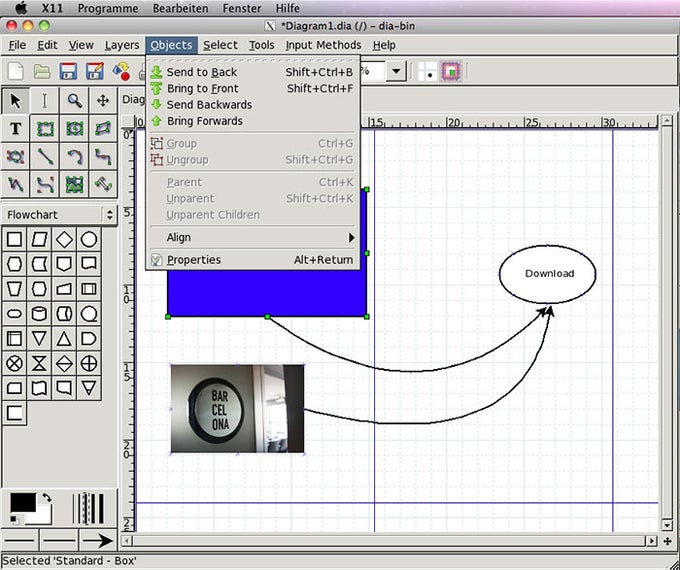680x570 pixels.
Task: Open the Layers menu
Action: point(122,45)
